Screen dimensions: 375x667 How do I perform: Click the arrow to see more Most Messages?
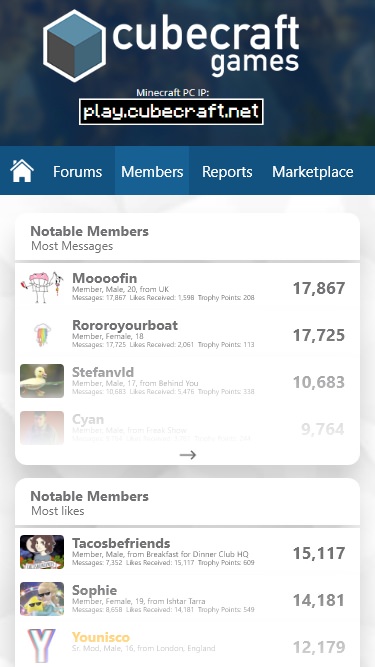(x=188, y=455)
